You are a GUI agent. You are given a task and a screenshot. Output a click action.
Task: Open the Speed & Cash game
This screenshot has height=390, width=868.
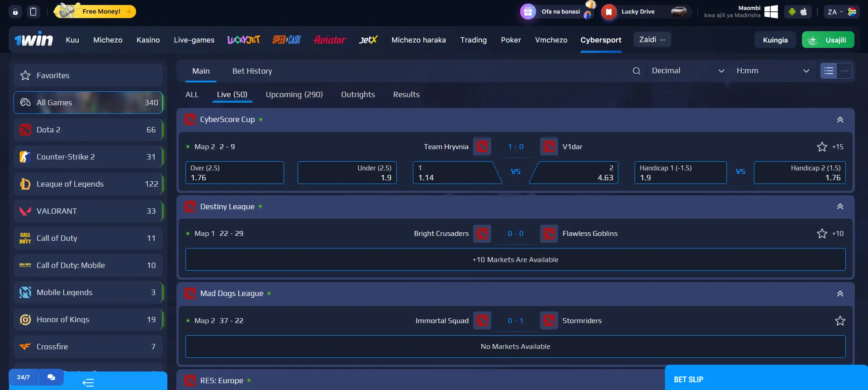tap(286, 40)
